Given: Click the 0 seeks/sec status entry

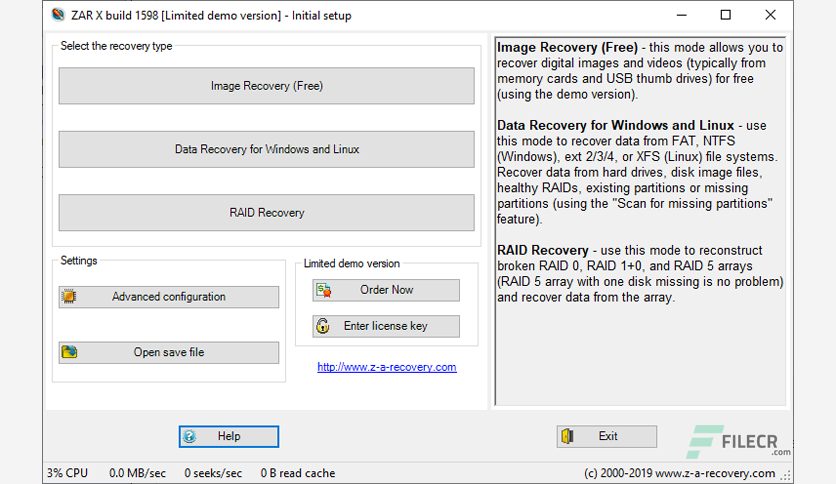Looking at the screenshot, I should click(x=213, y=473).
